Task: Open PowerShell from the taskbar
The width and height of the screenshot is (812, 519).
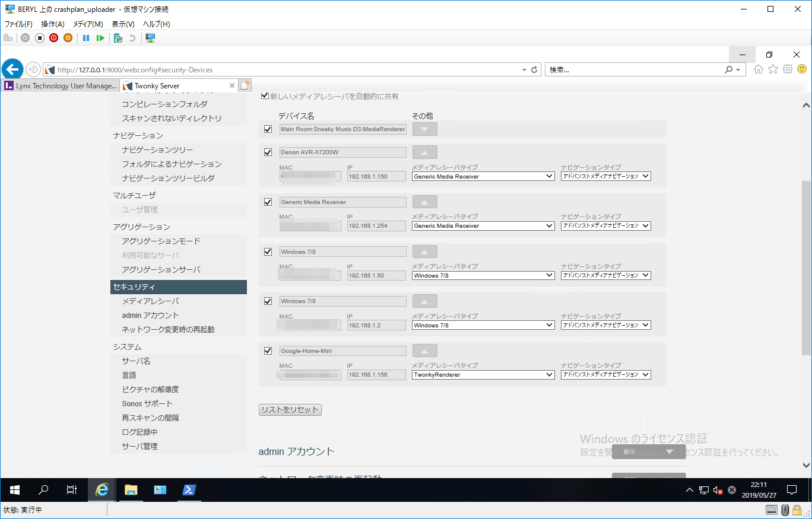Action: coord(189,490)
